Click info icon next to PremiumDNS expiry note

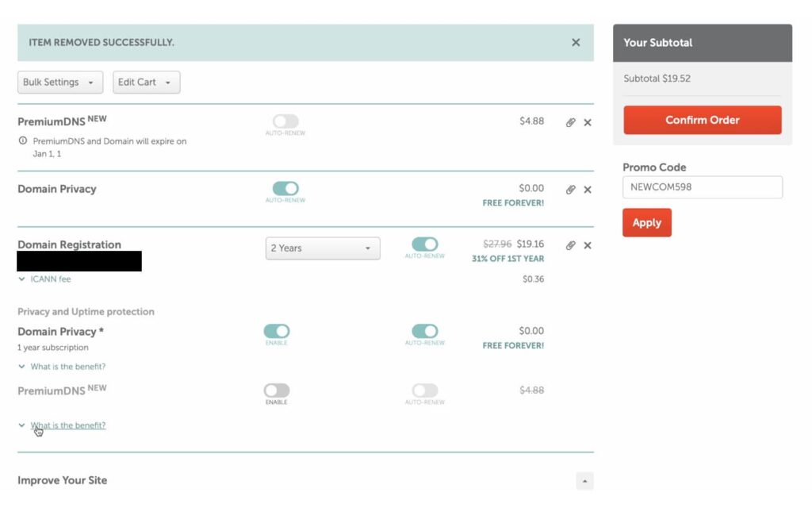tap(23, 141)
